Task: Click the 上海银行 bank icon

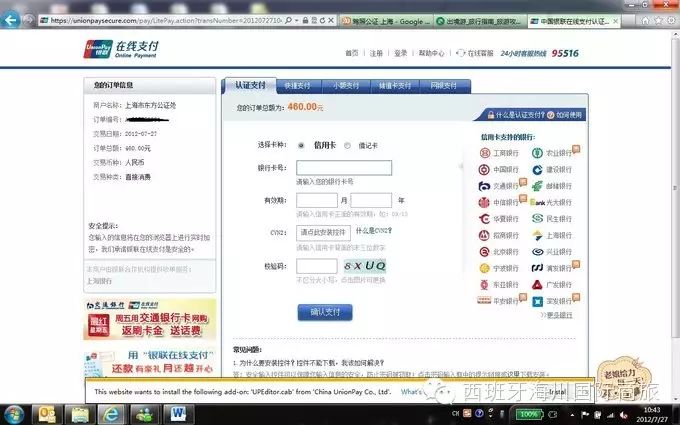Action: (x=537, y=235)
